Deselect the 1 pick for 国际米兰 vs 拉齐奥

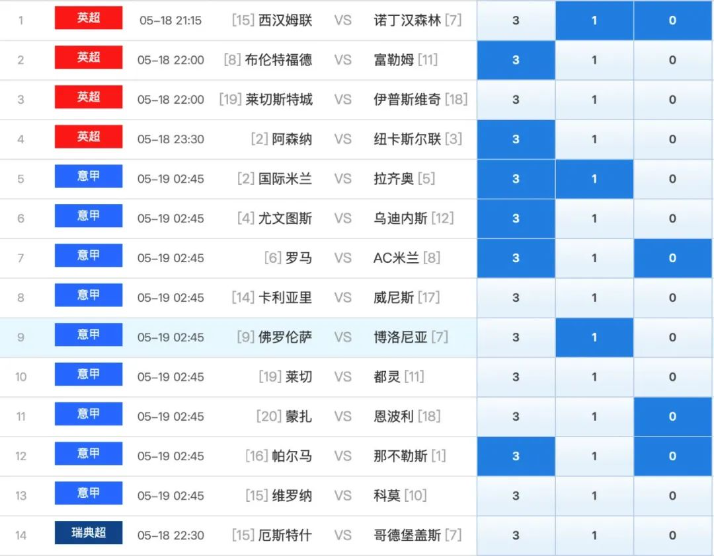coord(594,179)
